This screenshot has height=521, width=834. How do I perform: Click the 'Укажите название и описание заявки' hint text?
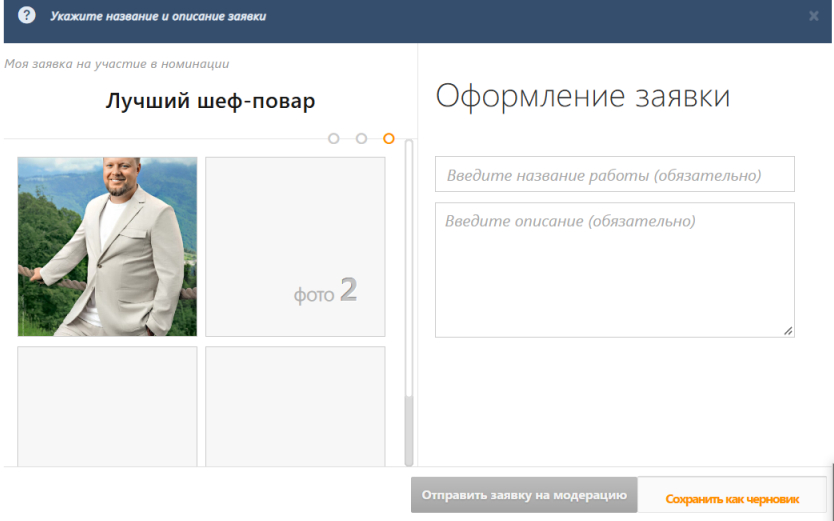click(x=158, y=16)
